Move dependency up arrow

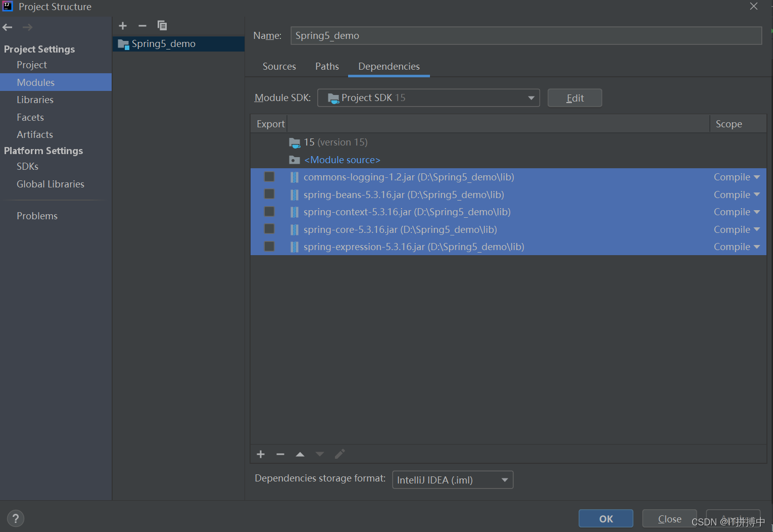(x=300, y=454)
